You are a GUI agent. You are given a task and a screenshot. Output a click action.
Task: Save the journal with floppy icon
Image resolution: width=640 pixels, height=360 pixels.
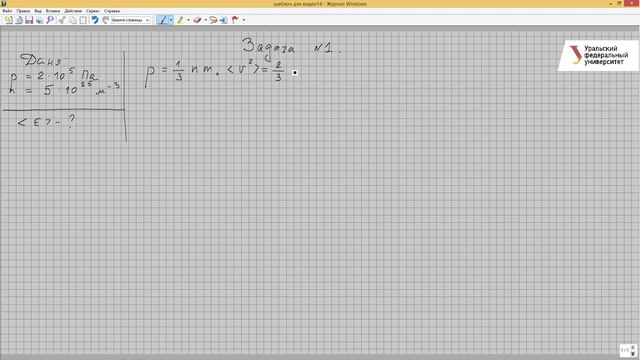point(29,20)
